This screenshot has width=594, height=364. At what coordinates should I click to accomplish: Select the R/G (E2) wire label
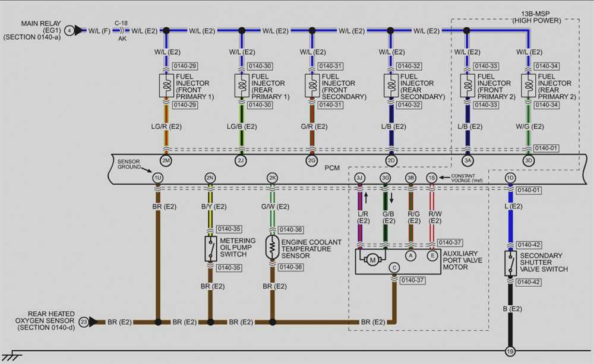point(413,217)
